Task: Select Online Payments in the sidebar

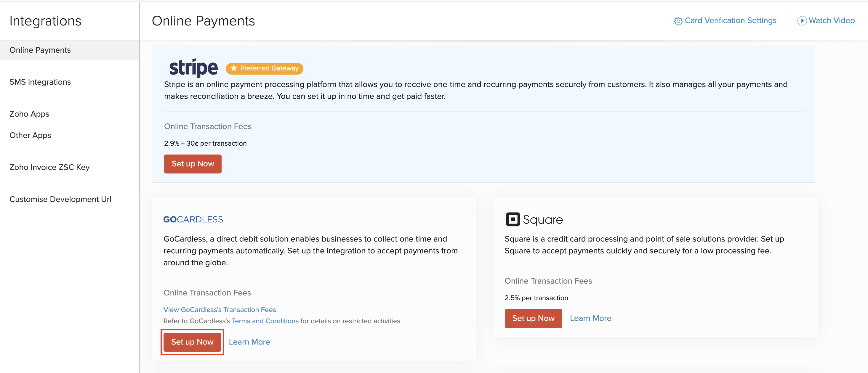Action: tap(40, 50)
